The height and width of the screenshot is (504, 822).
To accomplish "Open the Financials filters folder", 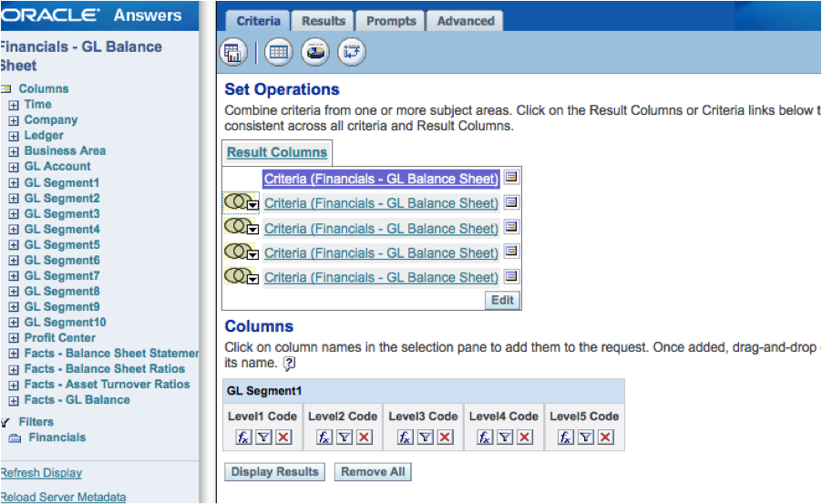I will click(x=57, y=437).
